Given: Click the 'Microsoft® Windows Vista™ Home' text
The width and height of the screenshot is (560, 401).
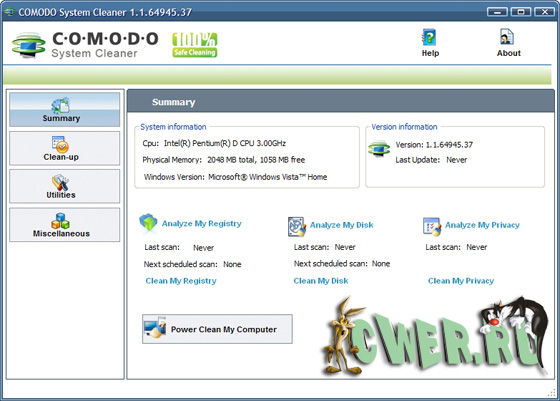Looking at the screenshot, I should pyautogui.click(x=268, y=177).
